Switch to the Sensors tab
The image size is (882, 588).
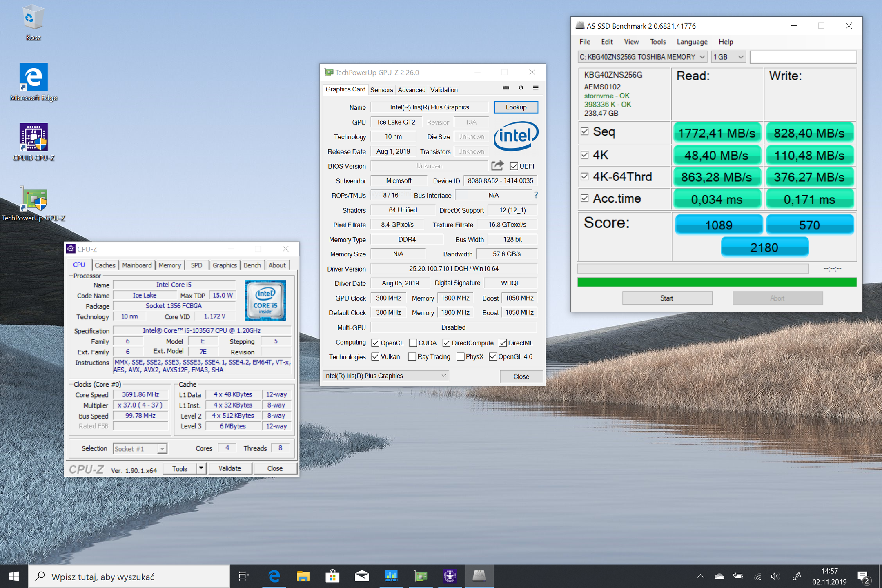pos(381,90)
